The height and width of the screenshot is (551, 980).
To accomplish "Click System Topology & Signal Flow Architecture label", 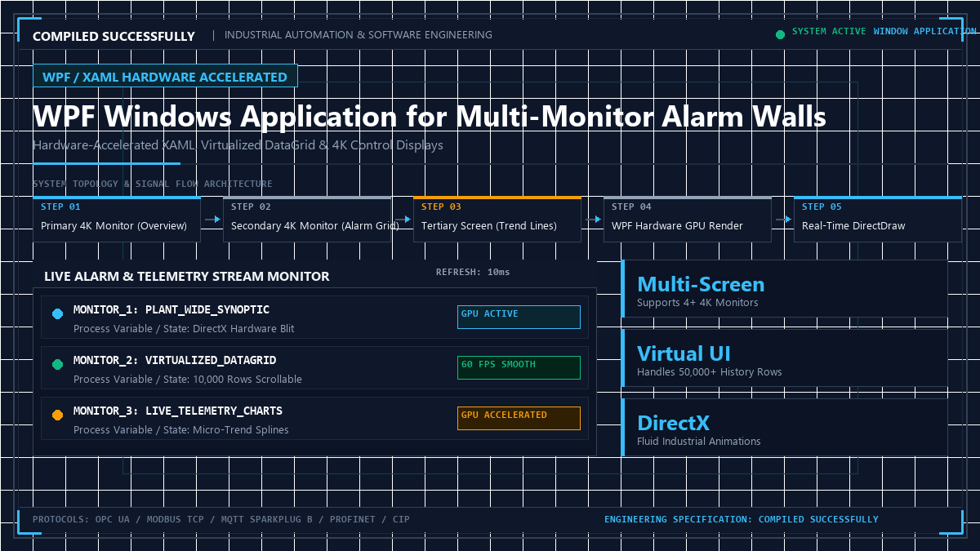I will tap(153, 184).
